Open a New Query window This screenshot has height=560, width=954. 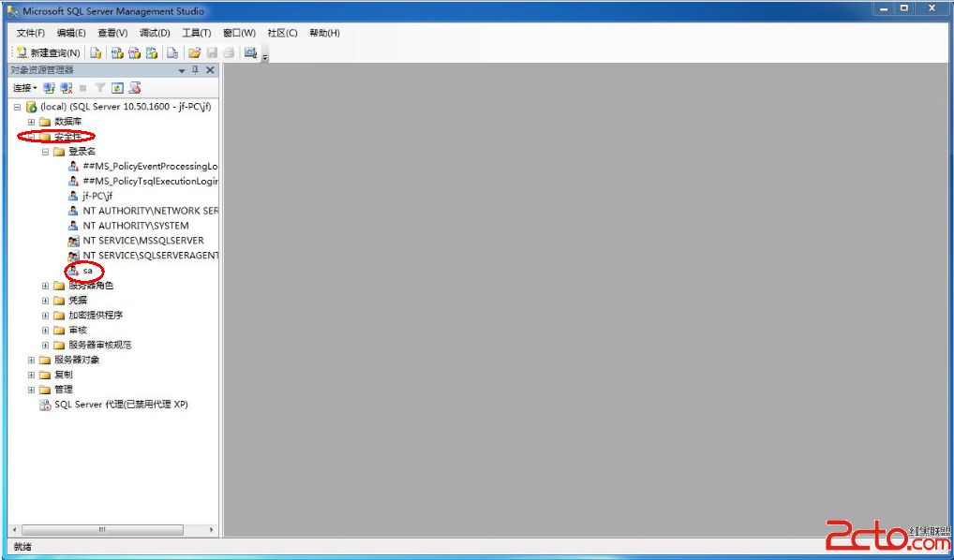click(x=47, y=52)
